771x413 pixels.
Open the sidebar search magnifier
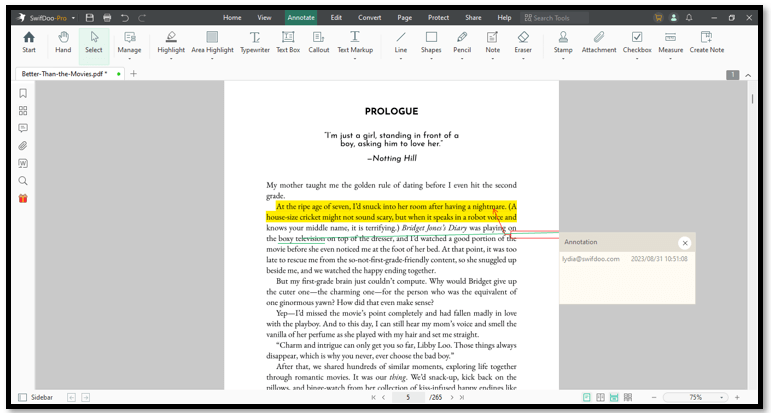pos(23,180)
